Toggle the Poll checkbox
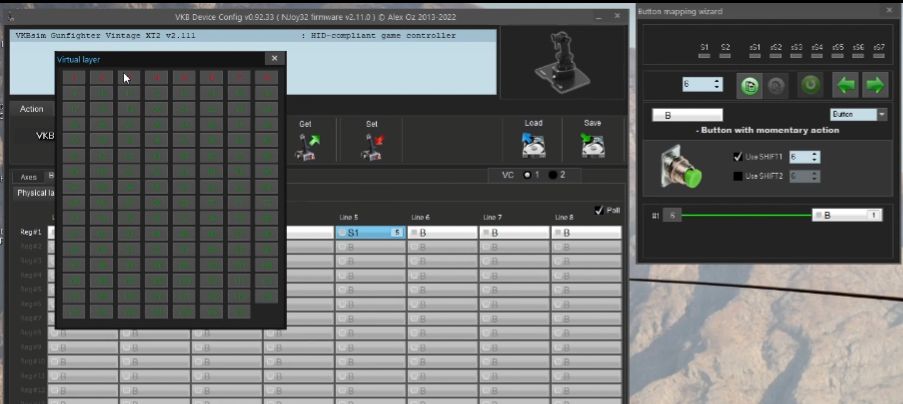The image size is (903, 404). (x=599, y=210)
